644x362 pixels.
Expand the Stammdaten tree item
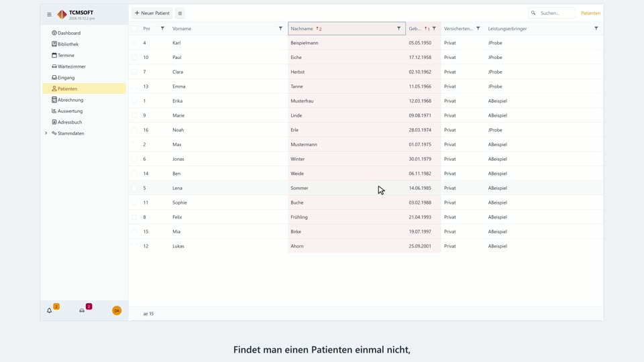click(x=46, y=133)
